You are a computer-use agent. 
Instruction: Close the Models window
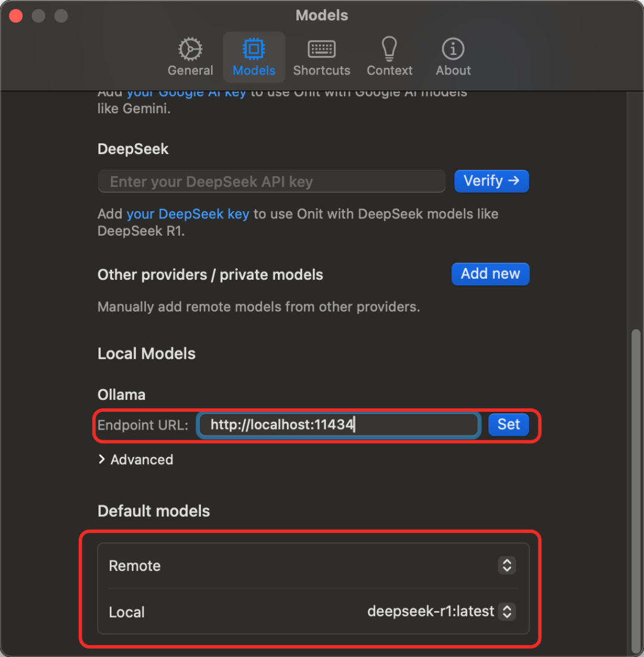tap(16, 16)
